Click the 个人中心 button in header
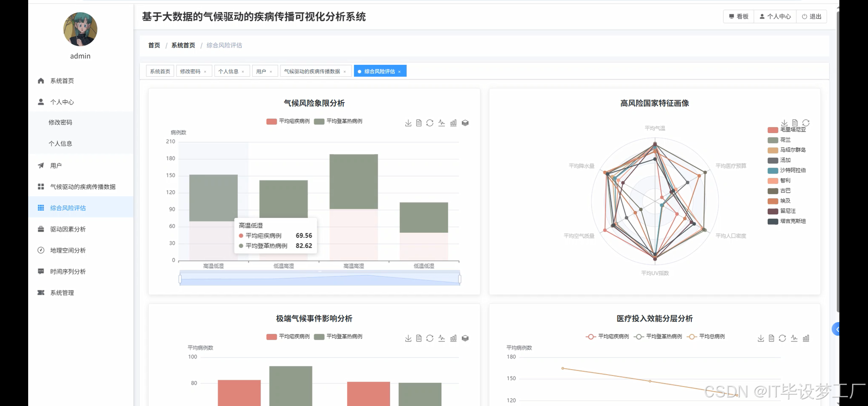 click(x=775, y=16)
